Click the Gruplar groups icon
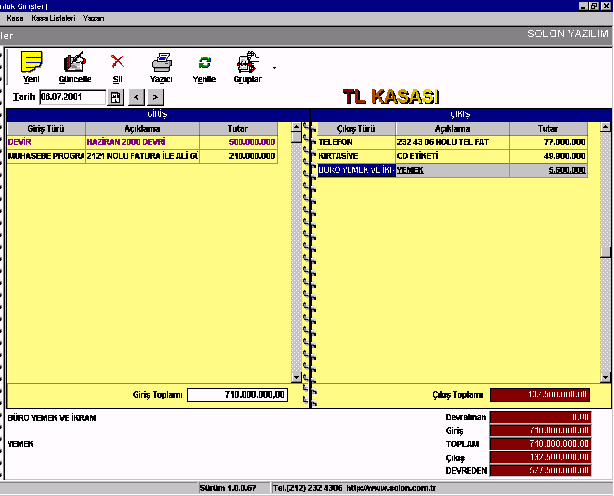 tap(247, 62)
